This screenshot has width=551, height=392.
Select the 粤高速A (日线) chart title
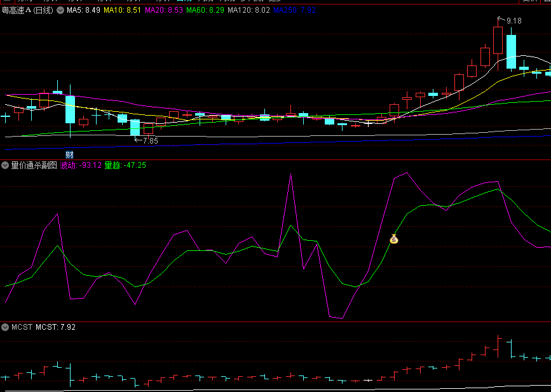pyautogui.click(x=27, y=10)
